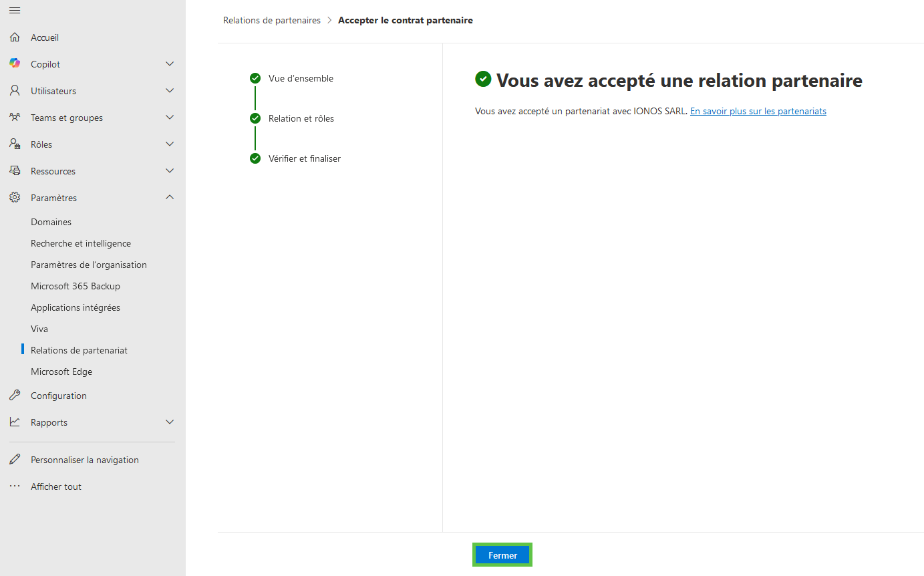Image resolution: width=924 pixels, height=576 pixels.
Task: Click Afficher tout
Action: pyautogui.click(x=56, y=486)
